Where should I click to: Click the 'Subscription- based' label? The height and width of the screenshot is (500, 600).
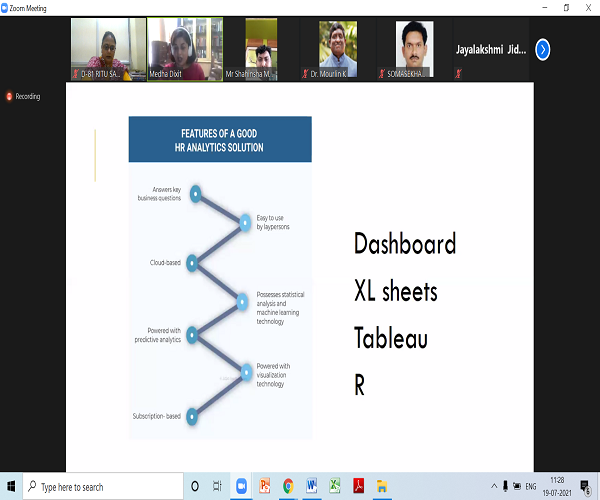click(157, 416)
